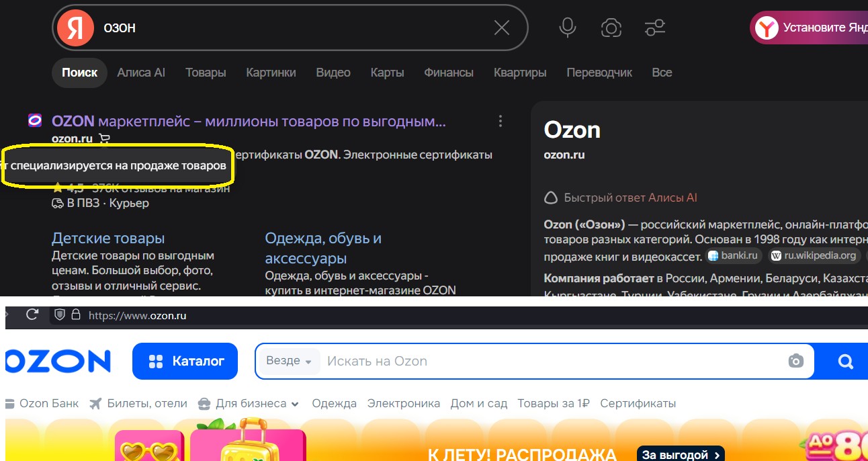Start voice search with microphone icon
Screen dimensions: 868x461
point(568,28)
